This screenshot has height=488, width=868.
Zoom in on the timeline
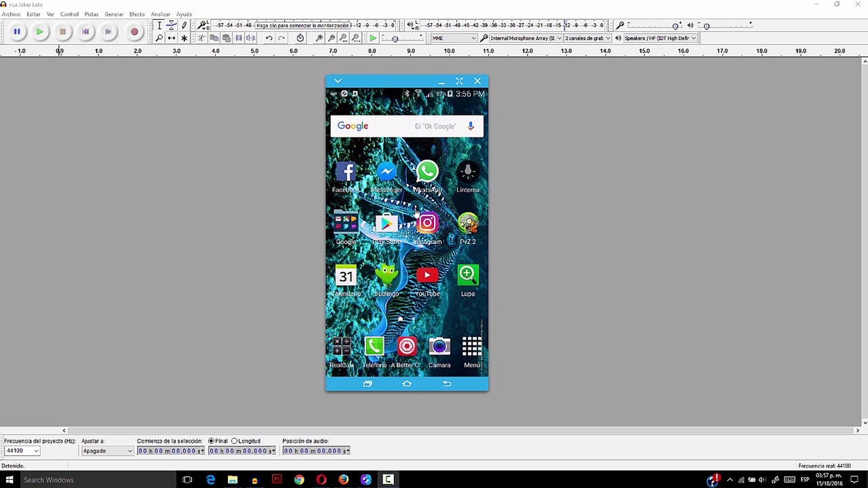[x=319, y=38]
